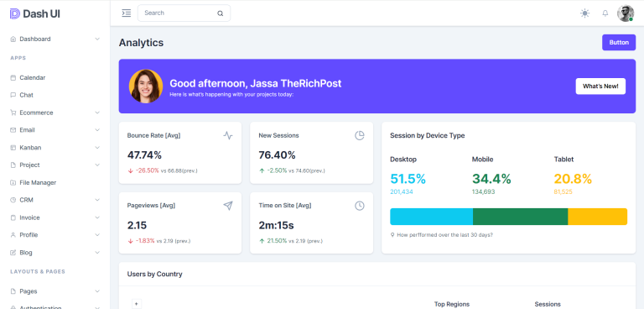Image resolution: width=644 pixels, height=309 pixels.
Task: Collapse sidebar with the menu toggle icon
Action: (126, 13)
